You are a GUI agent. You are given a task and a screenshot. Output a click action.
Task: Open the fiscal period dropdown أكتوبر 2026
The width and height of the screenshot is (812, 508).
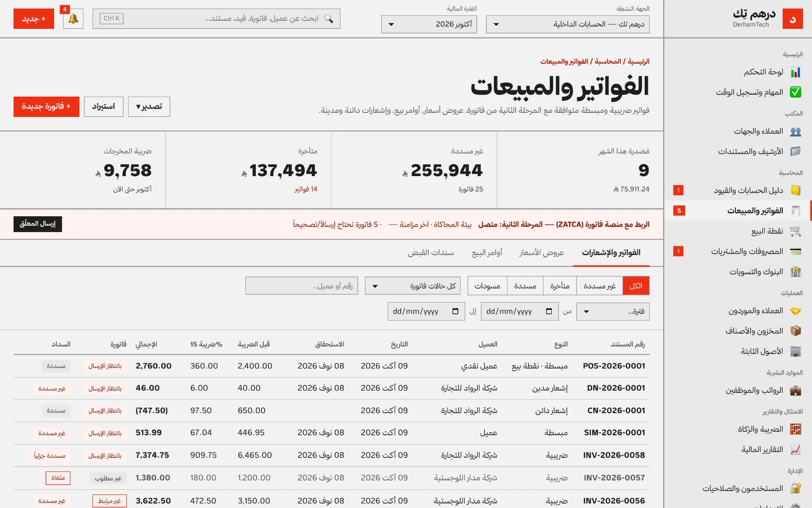429,24
